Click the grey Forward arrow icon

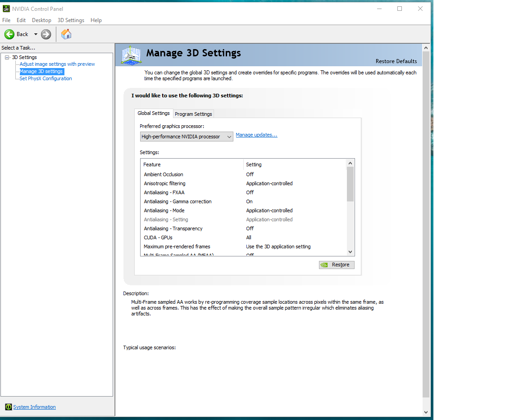46,34
